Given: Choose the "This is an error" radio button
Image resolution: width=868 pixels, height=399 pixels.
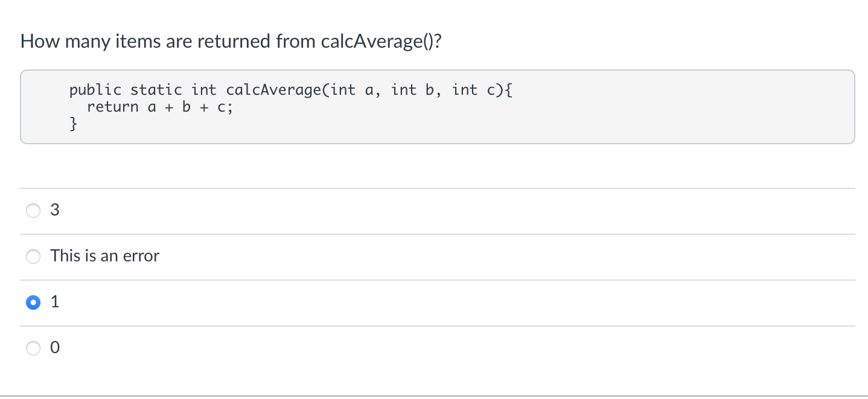Looking at the screenshot, I should 33,257.
